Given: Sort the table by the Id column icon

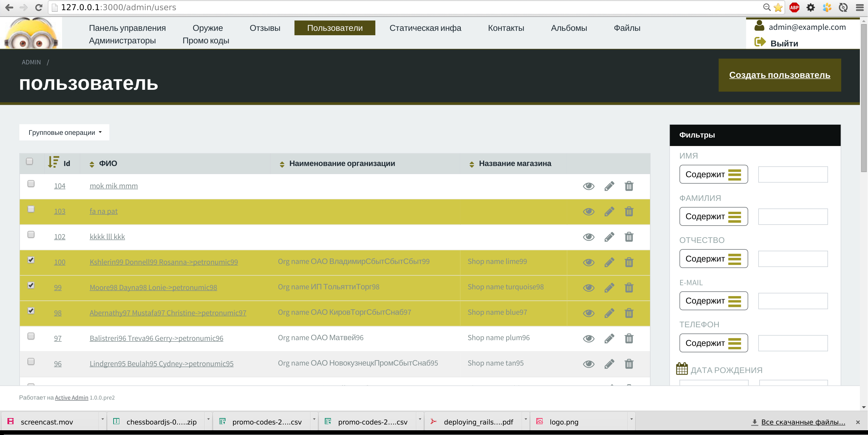Looking at the screenshot, I should pos(54,162).
